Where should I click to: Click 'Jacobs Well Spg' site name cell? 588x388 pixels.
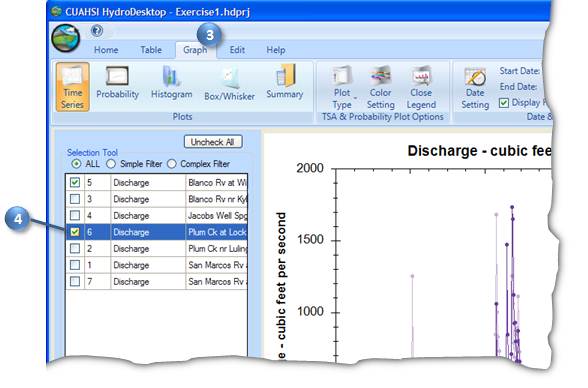(217, 216)
